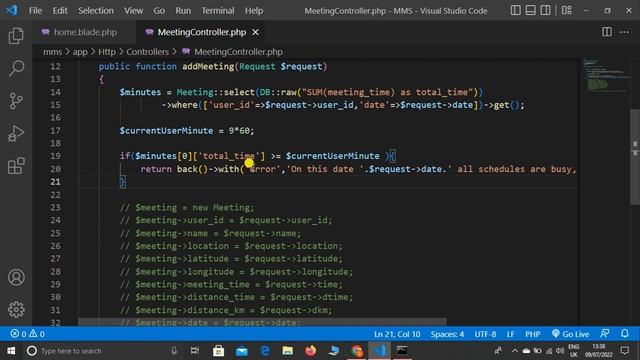
Task: Open editor More Actions ellipsis
Action: 624,32
